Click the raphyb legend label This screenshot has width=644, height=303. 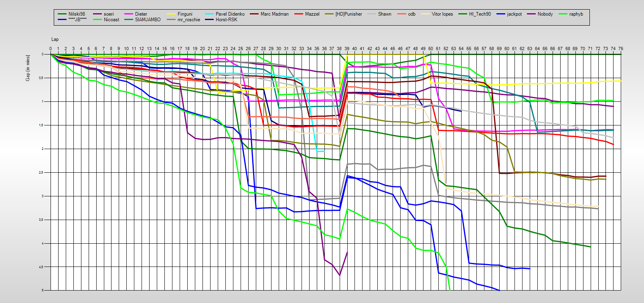point(576,14)
